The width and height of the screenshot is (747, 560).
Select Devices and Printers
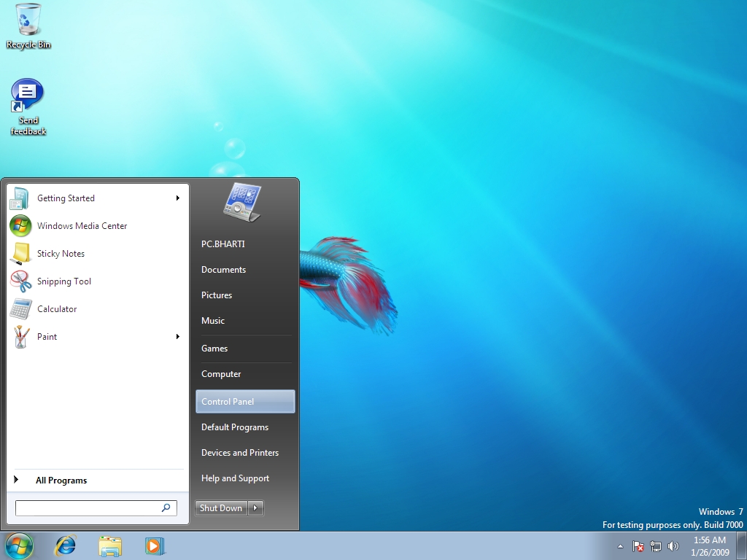[240, 452]
